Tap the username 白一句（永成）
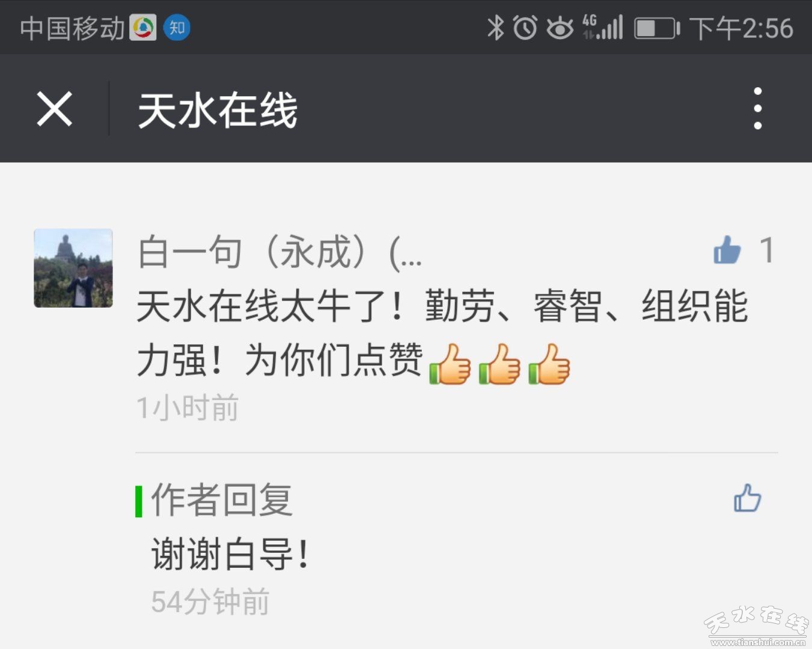812x649 pixels. tap(280, 252)
